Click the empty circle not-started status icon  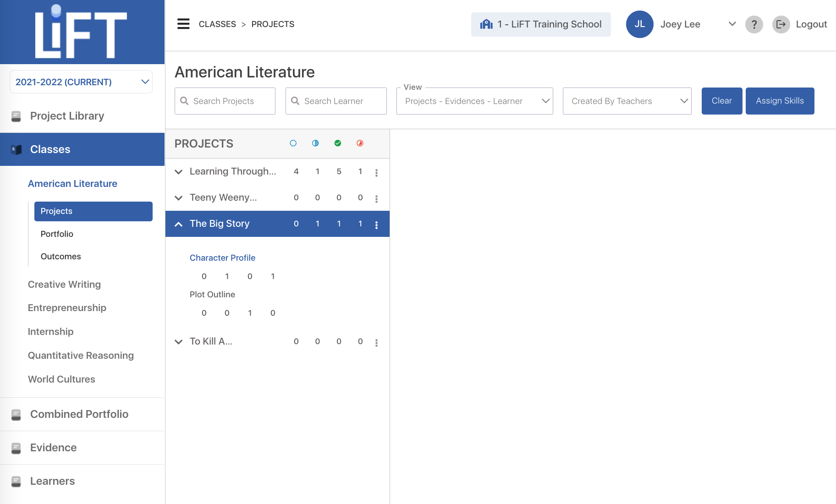pyautogui.click(x=293, y=143)
